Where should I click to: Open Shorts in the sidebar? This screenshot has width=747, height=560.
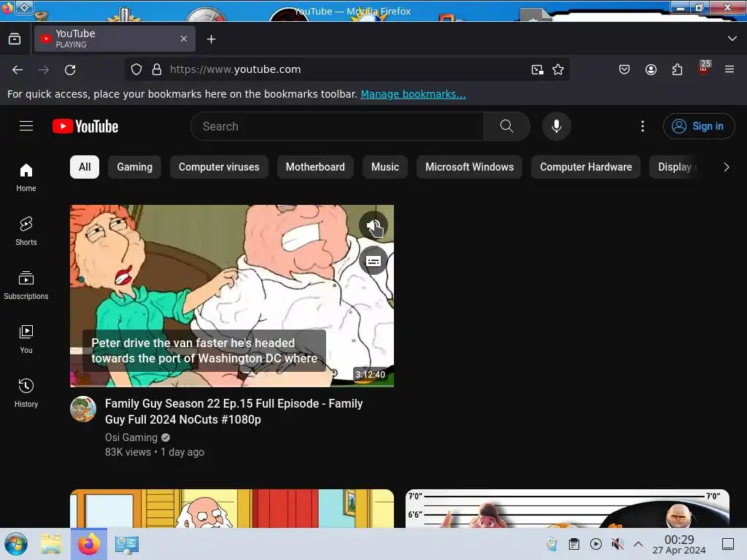coord(26,231)
